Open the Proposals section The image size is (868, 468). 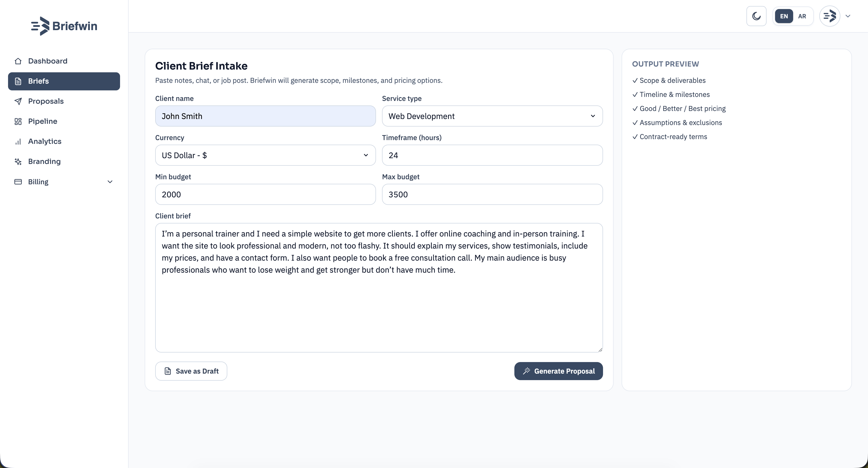coord(64,101)
